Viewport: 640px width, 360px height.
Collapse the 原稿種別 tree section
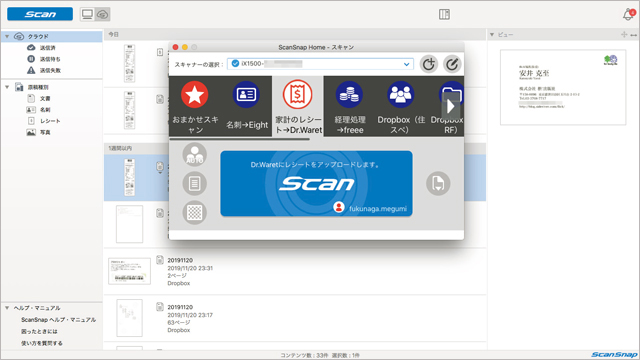[7, 87]
